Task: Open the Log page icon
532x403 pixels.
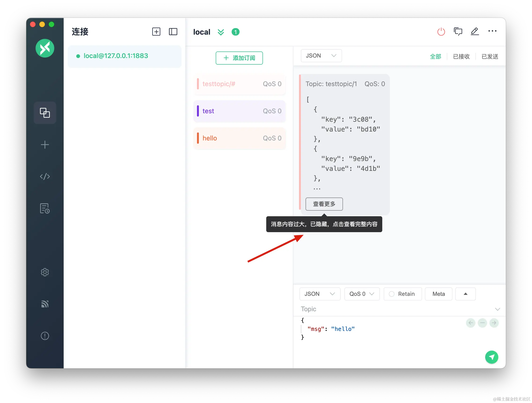Action: (45, 208)
